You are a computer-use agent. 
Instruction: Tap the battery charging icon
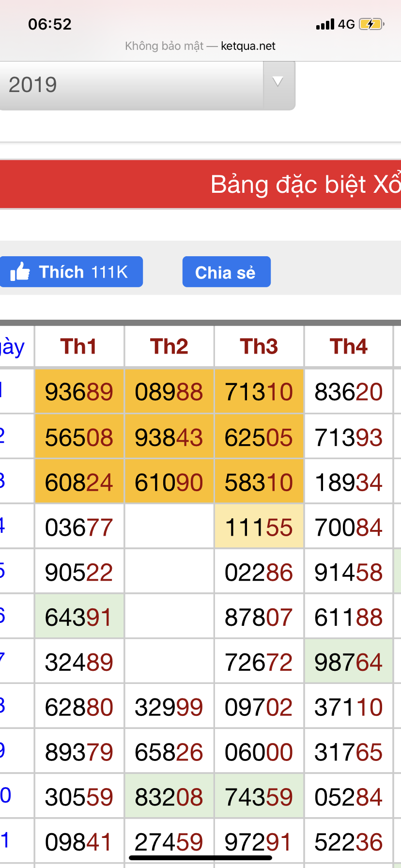(x=371, y=24)
